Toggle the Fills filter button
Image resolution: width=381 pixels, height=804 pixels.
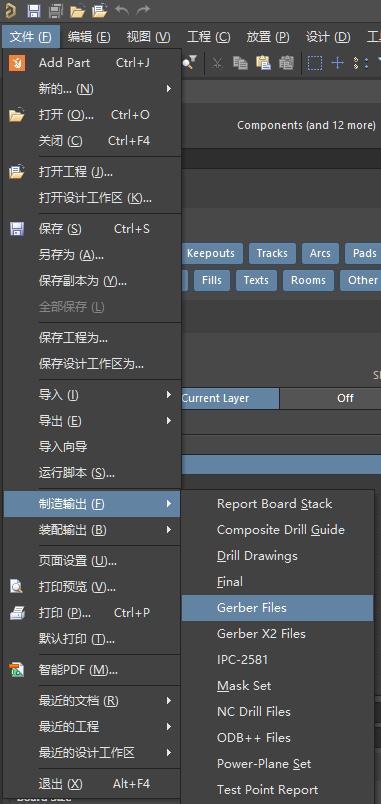(x=212, y=280)
